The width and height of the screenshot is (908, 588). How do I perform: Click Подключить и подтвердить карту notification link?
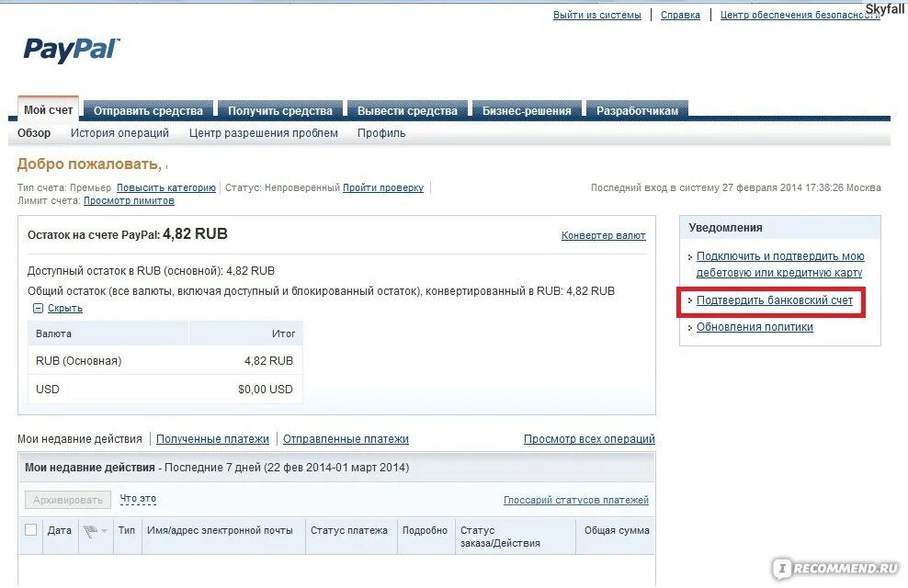tap(780, 265)
